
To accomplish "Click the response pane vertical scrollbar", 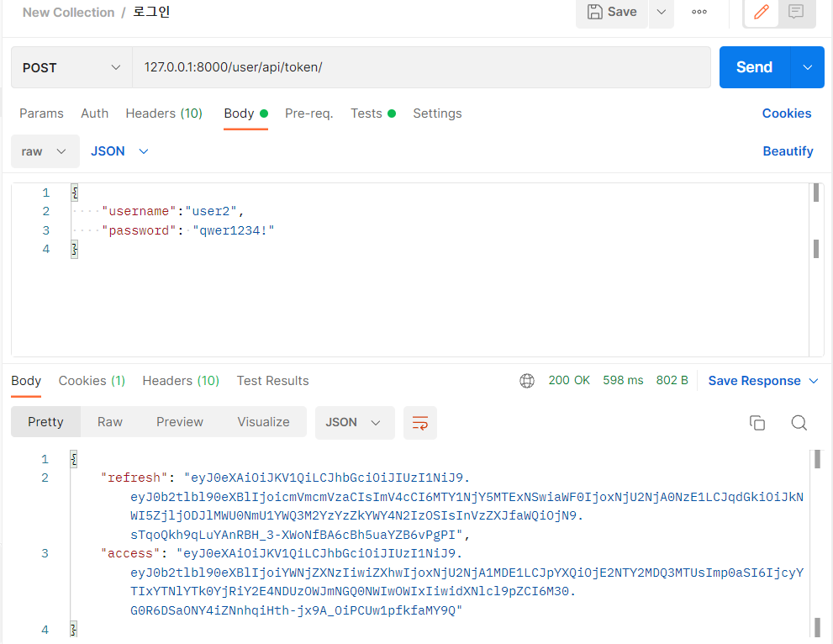I will 817,542.
